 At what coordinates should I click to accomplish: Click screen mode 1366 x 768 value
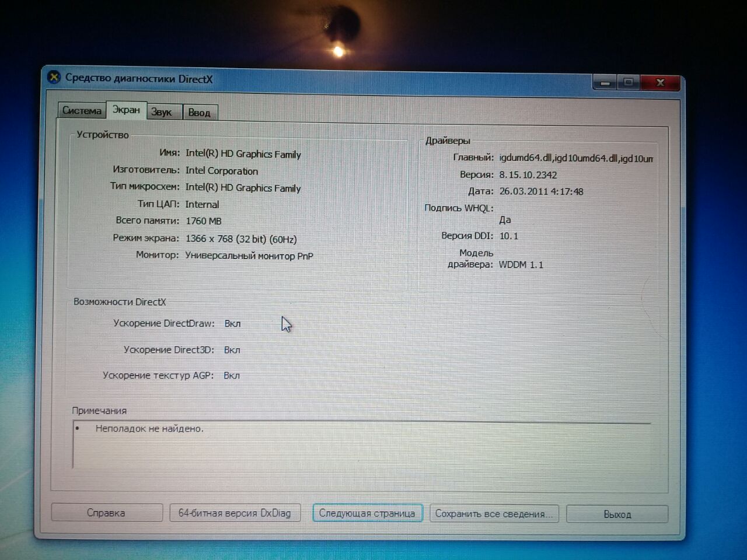[x=241, y=239]
